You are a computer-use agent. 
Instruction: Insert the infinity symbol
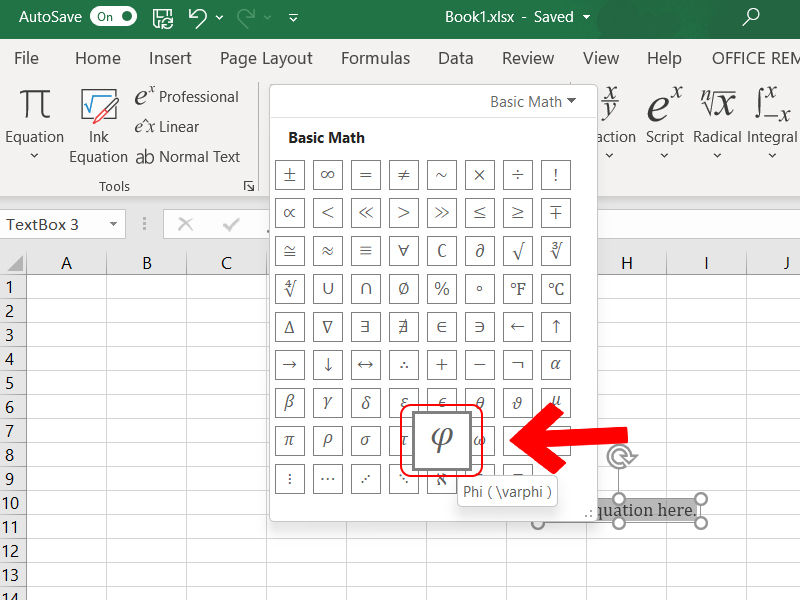[327, 175]
